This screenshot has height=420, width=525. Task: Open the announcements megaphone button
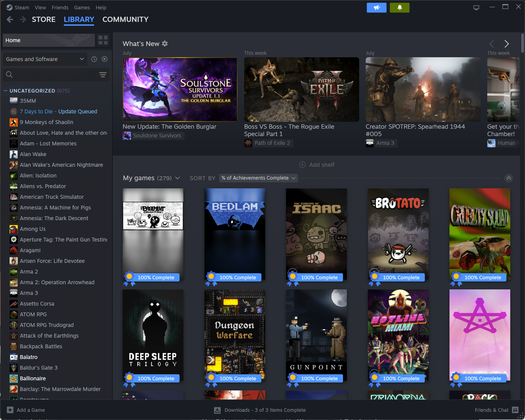376,8
